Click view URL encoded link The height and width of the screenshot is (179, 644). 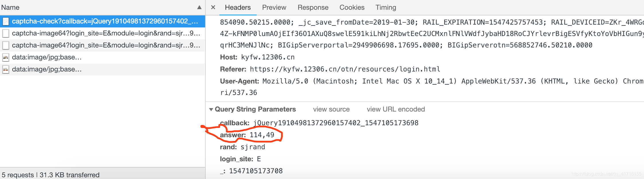(x=396, y=109)
